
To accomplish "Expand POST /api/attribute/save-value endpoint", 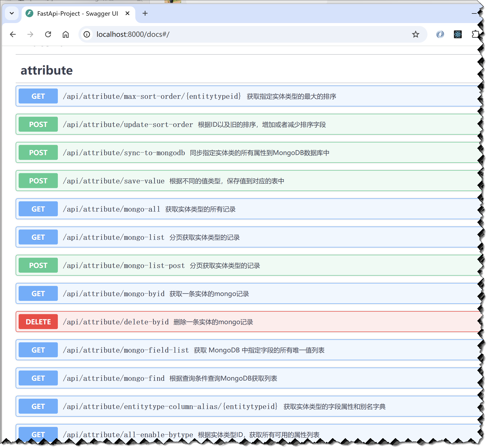I will click(x=172, y=180).
